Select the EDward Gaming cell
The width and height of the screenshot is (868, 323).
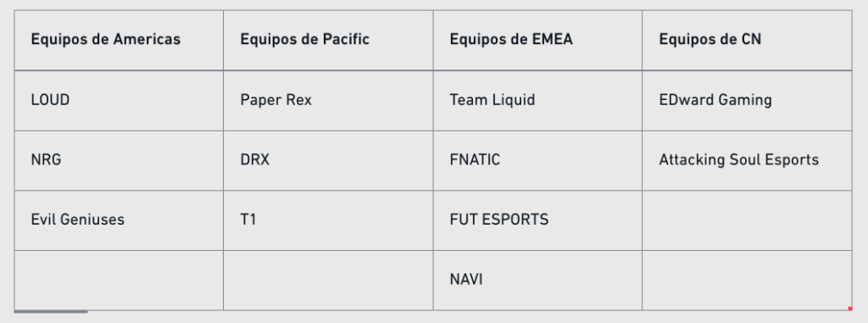tap(748, 101)
